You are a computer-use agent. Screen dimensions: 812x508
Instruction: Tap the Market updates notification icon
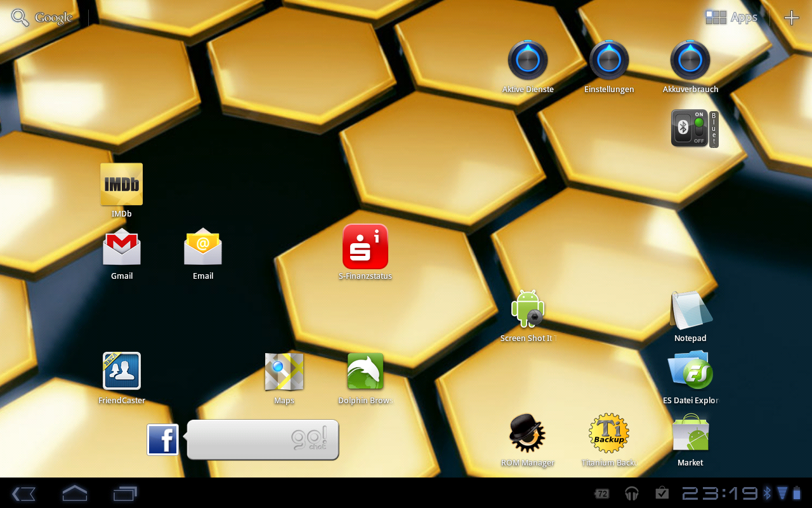click(x=662, y=493)
